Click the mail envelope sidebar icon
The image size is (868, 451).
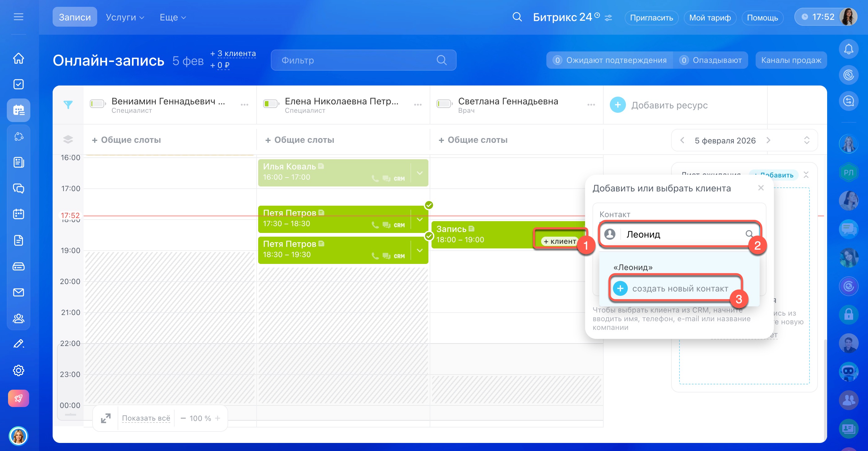[19, 292]
